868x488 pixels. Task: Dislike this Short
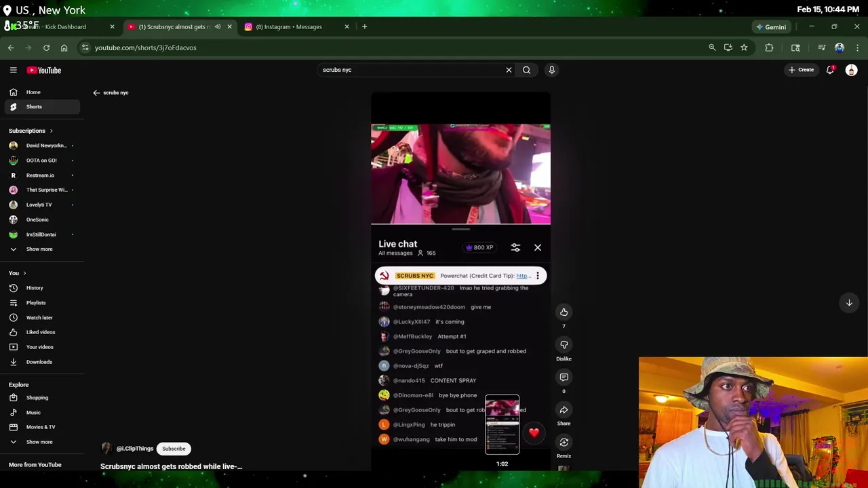[x=564, y=344]
